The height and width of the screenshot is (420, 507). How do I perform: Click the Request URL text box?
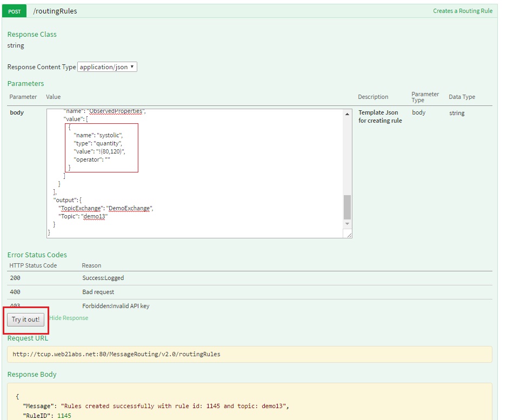coord(250,355)
